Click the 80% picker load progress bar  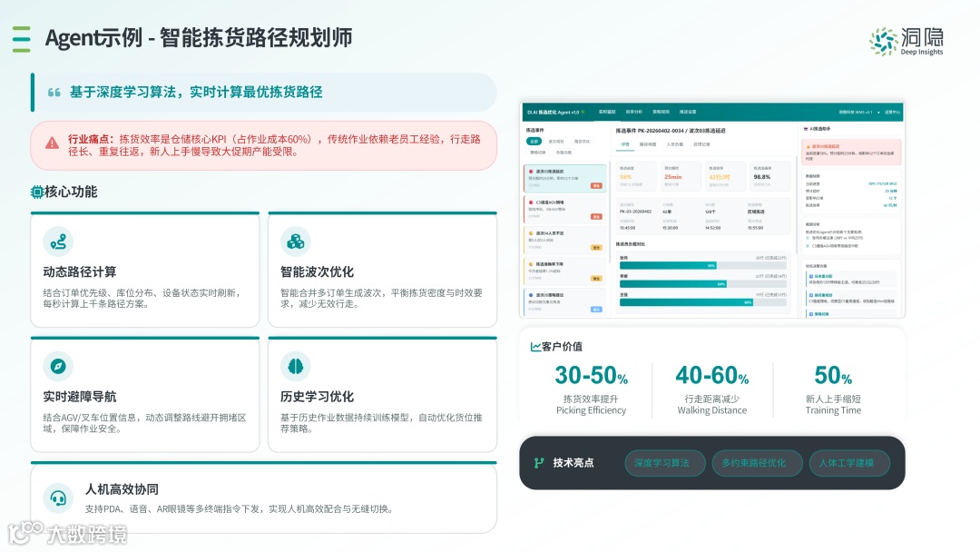(x=686, y=302)
